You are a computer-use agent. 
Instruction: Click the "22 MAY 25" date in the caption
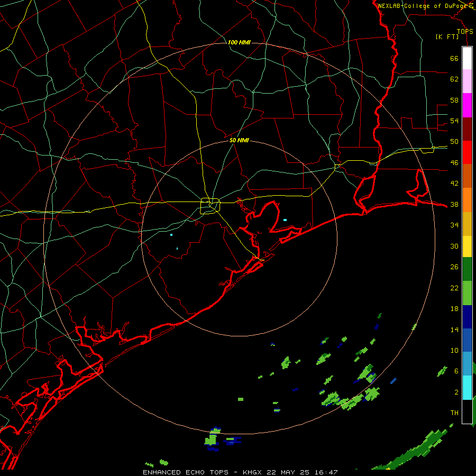tap(288, 472)
